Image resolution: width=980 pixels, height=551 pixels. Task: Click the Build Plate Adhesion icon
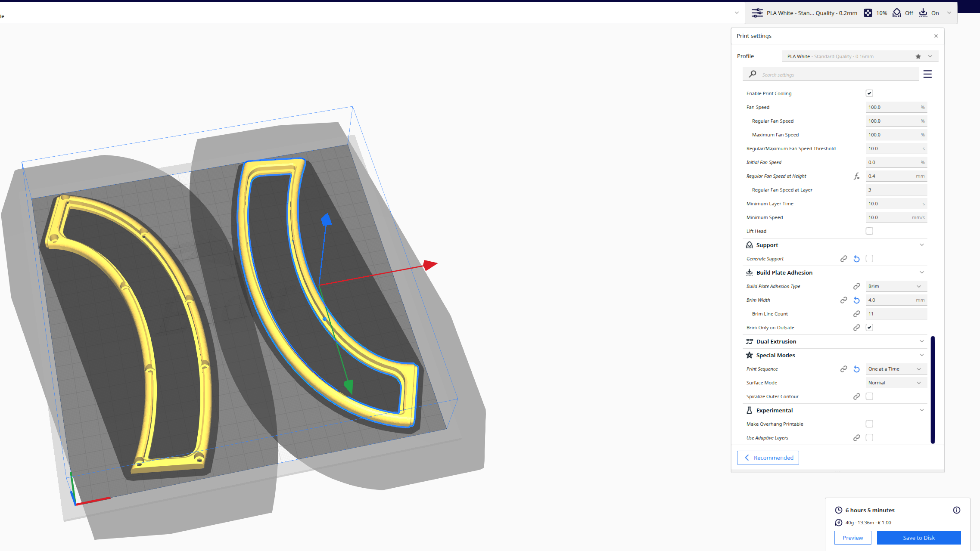tap(749, 272)
